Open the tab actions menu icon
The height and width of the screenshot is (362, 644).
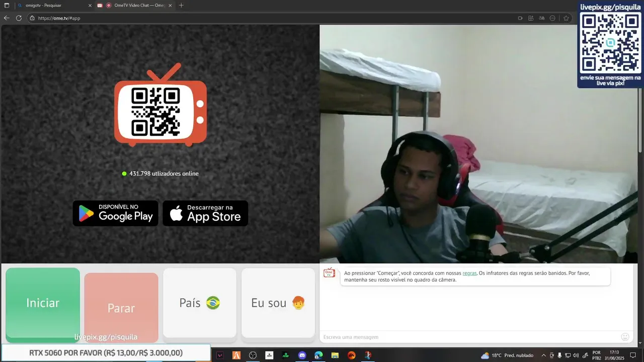click(x=7, y=5)
